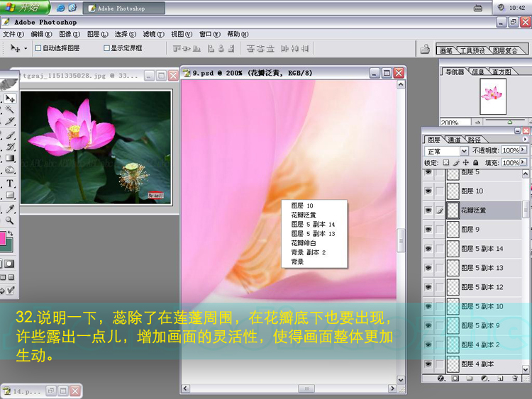
Task: Toggle lock all padlock icon
Action: (476, 163)
